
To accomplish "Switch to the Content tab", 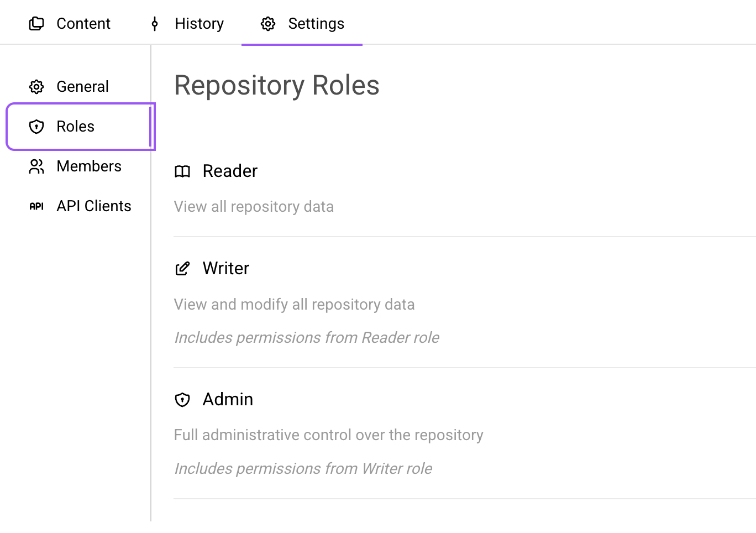I will (x=83, y=24).
